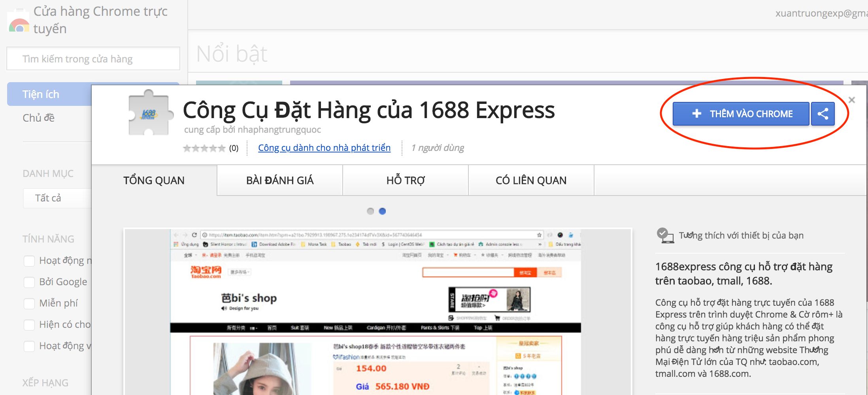Click the '1688express công cụ hỗ trợ' heading

click(744, 274)
